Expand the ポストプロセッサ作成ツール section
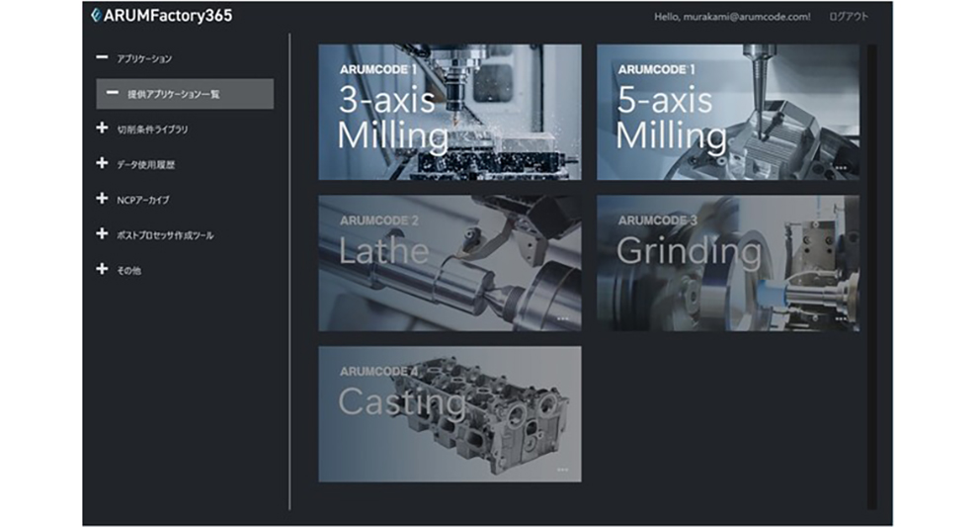The image size is (980, 527). point(102,234)
